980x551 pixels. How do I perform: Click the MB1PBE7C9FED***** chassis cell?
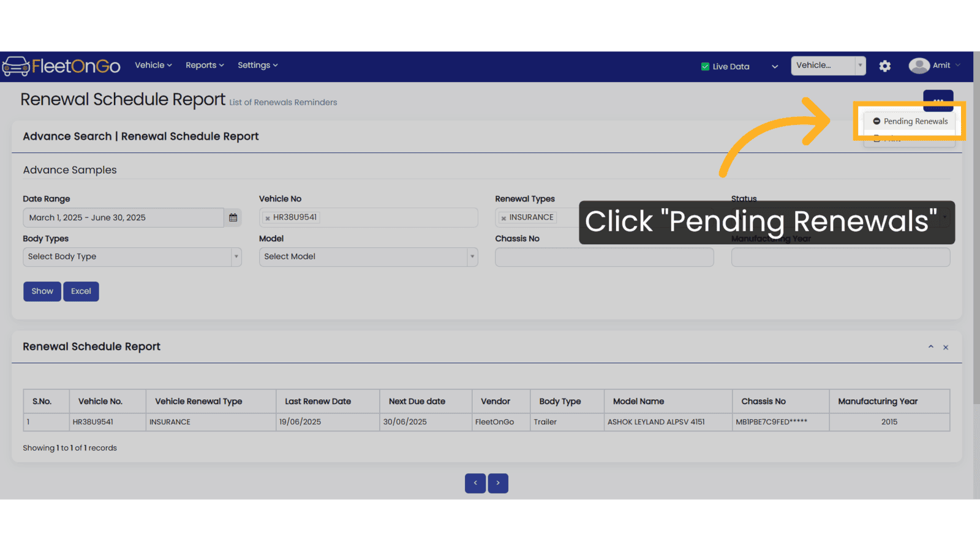coord(781,422)
